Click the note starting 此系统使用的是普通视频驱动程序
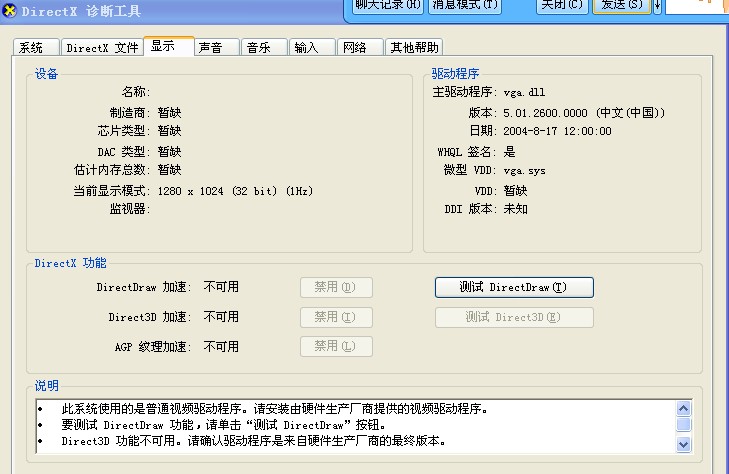Screen dimensions: 729x474 (x=274, y=409)
